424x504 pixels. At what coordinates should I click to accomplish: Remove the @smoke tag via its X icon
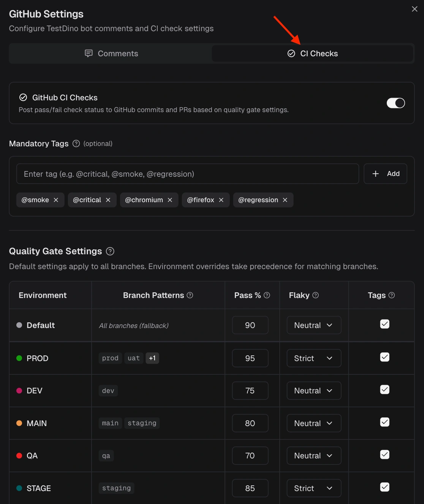(56, 200)
